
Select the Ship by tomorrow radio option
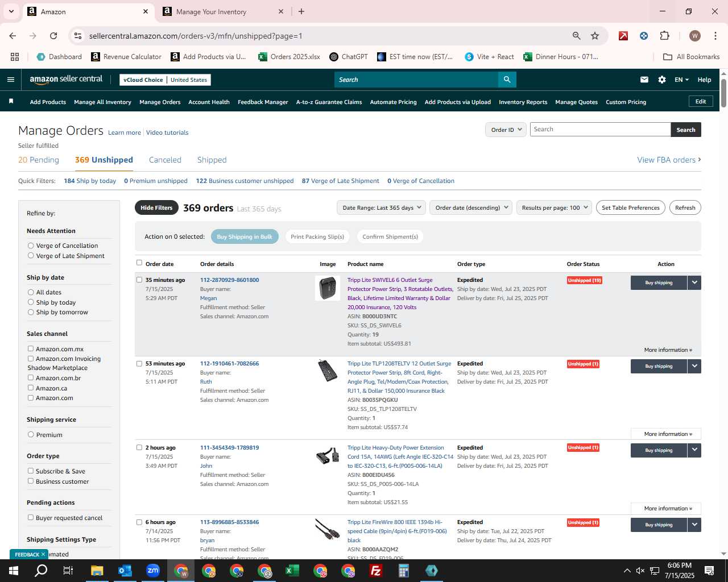[x=31, y=312]
